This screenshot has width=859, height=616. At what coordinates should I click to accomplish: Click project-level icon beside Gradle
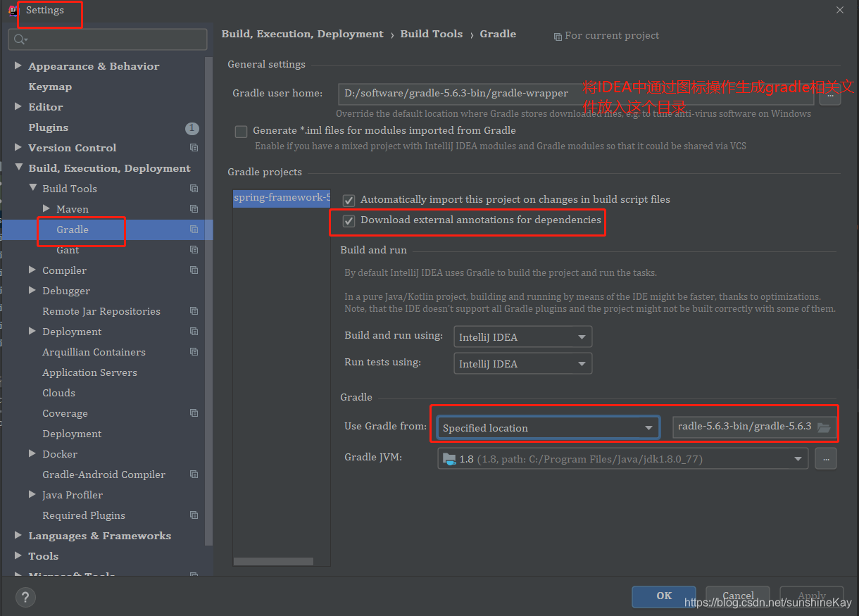pos(194,230)
